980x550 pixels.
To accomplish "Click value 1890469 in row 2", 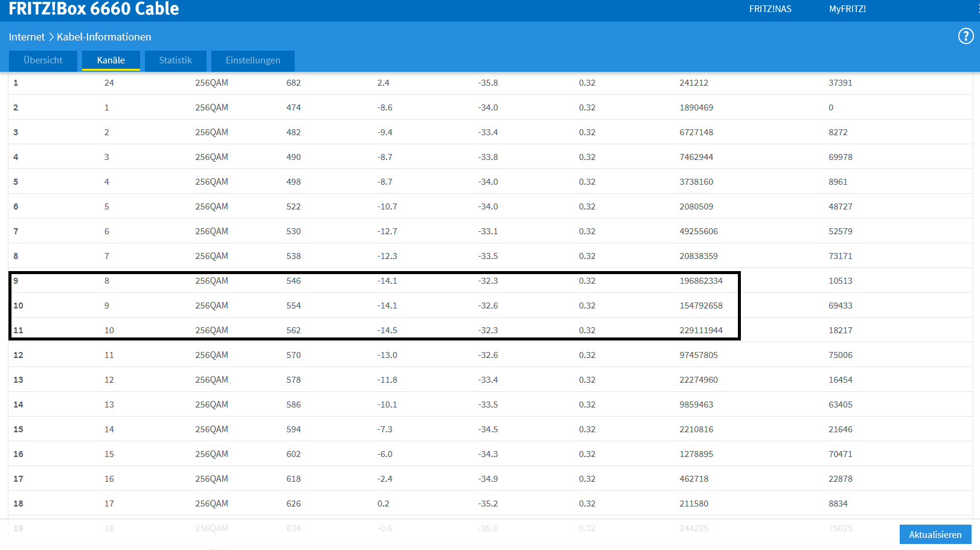I will pos(696,107).
